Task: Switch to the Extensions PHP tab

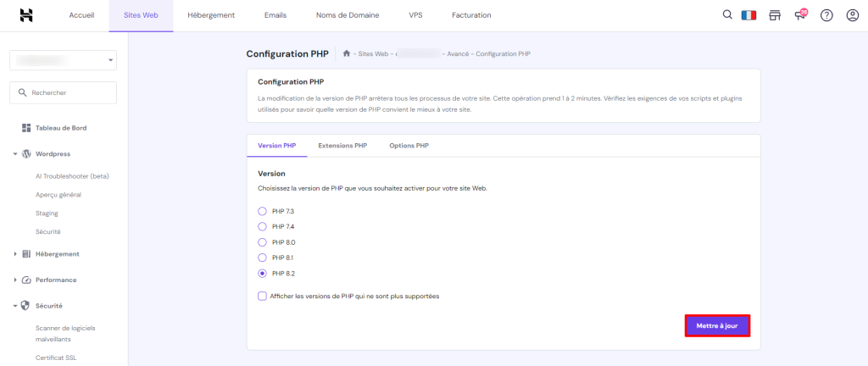Action: pyautogui.click(x=342, y=146)
